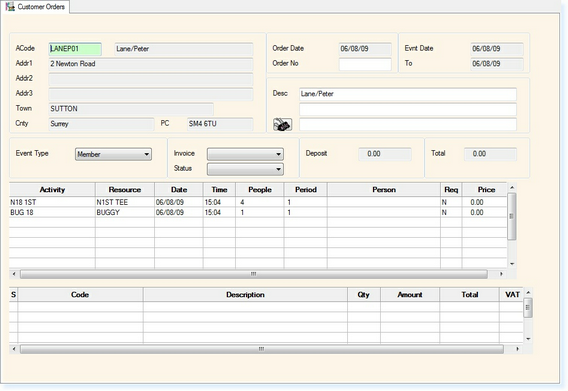Click the People value 4 in N18 1ST row
Image resolution: width=568 pixels, height=391 pixels.
pos(260,202)
